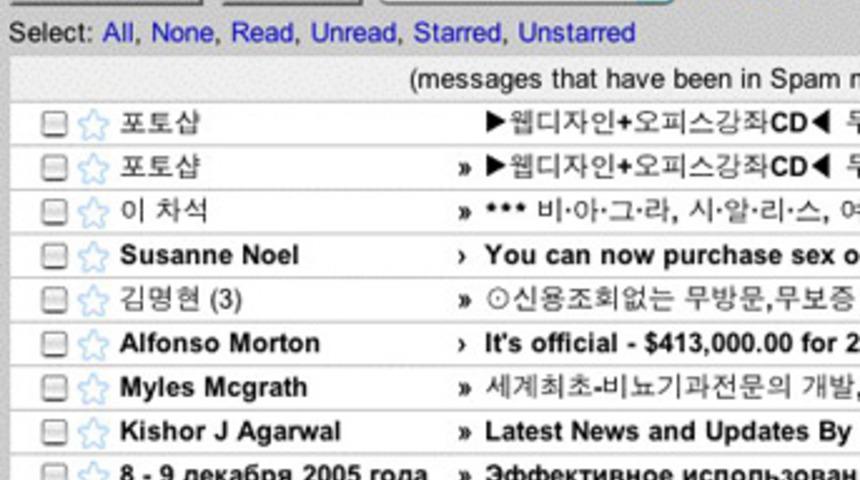This screenshot has height=480, width=860.
Task: Select All messages via the All link
Action: pos(117,33)
